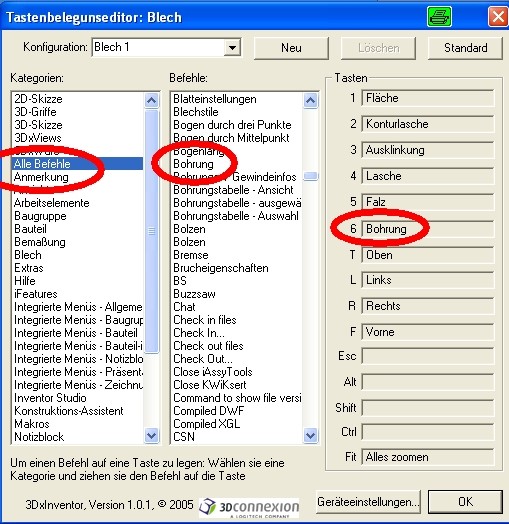Click the Befehle list scroll-up arrow
This screenshot has width=509, height=524.
click(x=310, y=100)
